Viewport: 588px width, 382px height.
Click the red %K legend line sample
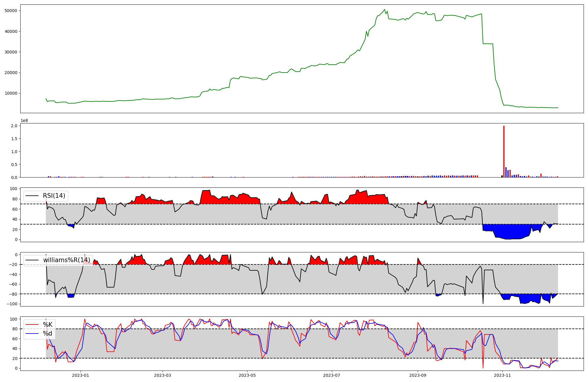32,325
